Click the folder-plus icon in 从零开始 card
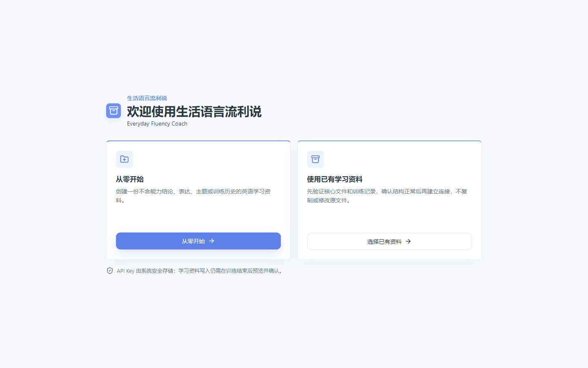The height and width of the screenshot is (368, 588). 125,159
